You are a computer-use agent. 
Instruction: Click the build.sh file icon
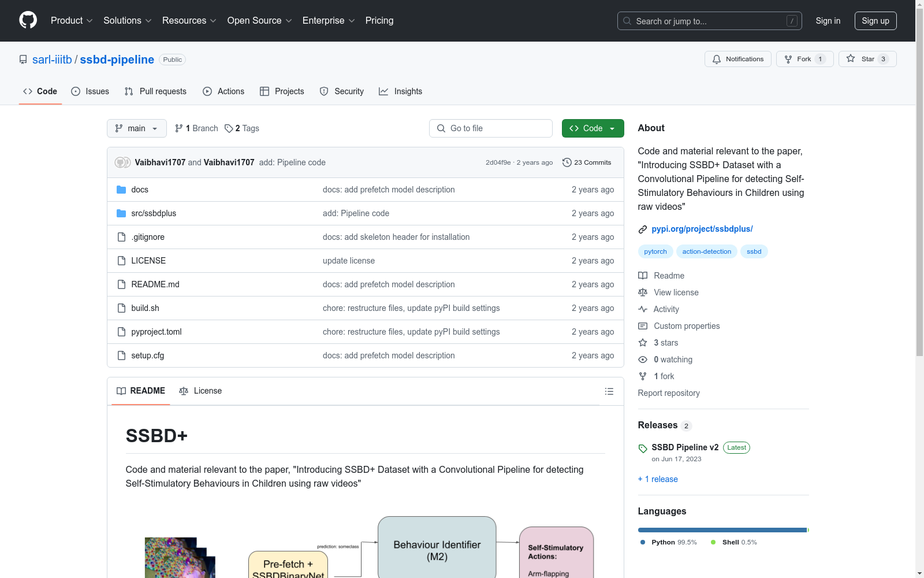pos(121,308)
